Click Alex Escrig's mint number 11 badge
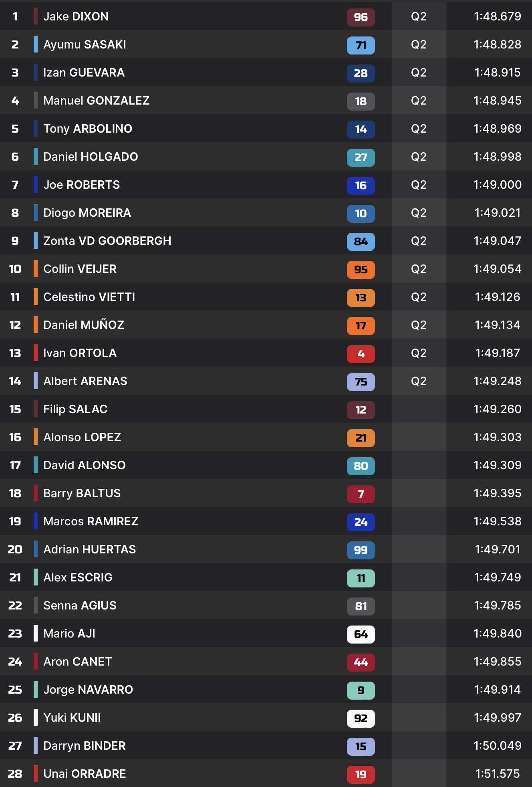Screen dimensions: 532x787 coord(361,578)
